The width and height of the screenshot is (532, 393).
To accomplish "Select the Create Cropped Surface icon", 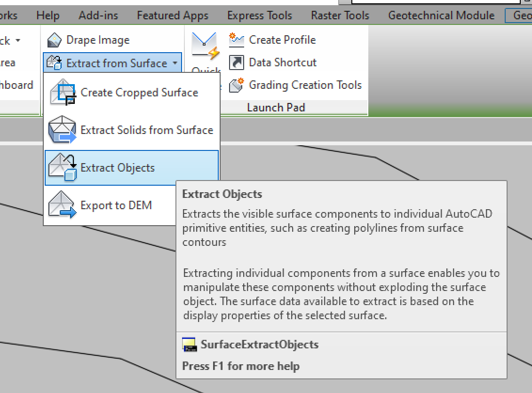I will pyautogui.click(x=63, y=92).
